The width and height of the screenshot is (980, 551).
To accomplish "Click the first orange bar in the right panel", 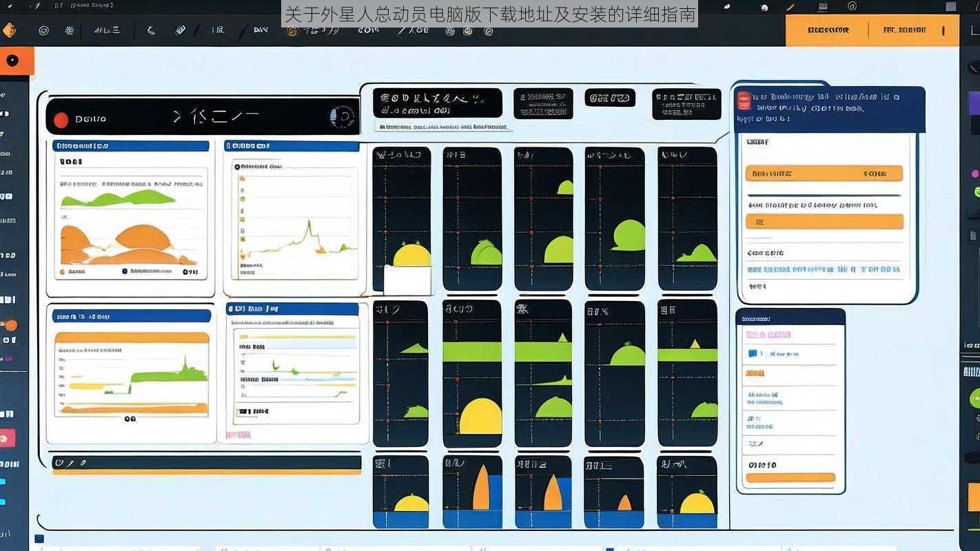I will 824,174.
